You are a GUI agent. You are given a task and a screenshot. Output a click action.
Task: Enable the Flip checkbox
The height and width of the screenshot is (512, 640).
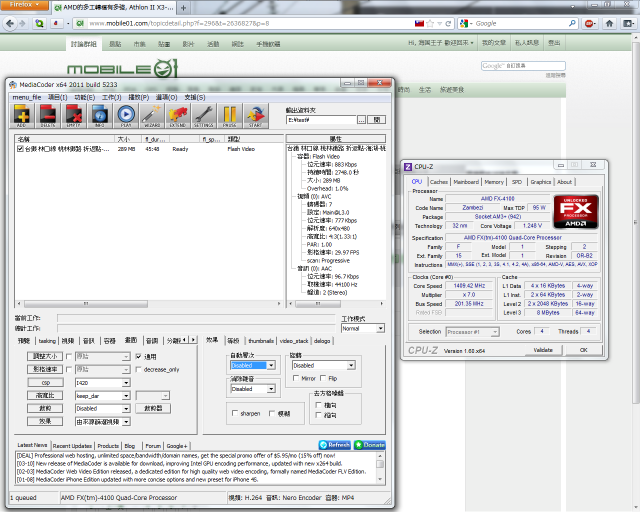[x=323, y=378]
